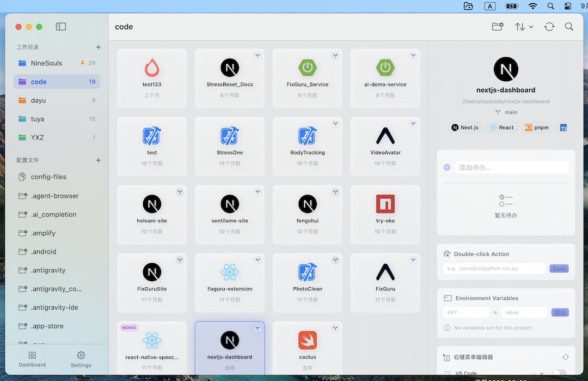588x381 pixels.
Task: Select the .antigravity config folder
Action: pyautogui.click(x=57, y=270)
